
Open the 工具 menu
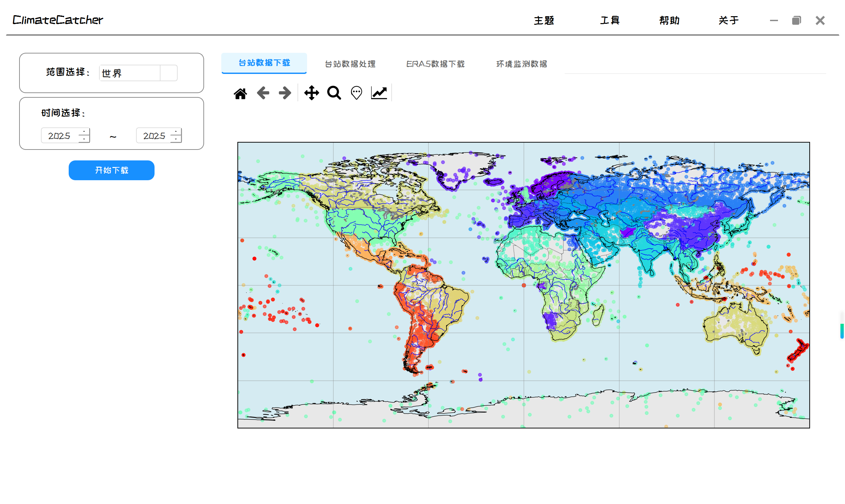click(610, 21)
